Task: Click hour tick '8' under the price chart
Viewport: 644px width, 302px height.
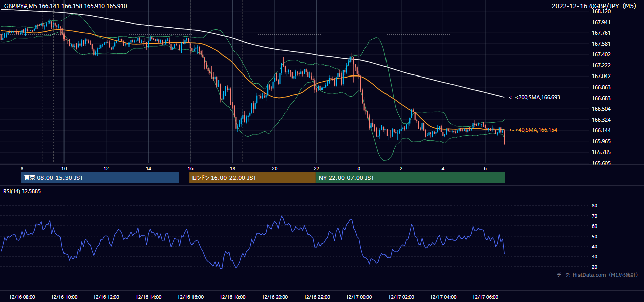Action: [22, 168]
